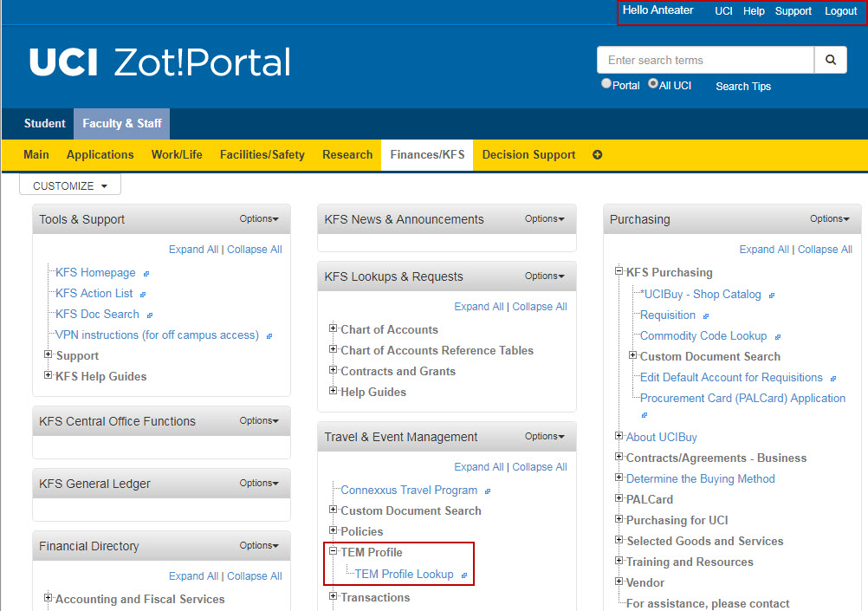The image size is (868, 611).
Task: Open Options menu for KFS General Ledger
Action: (259, 483)
